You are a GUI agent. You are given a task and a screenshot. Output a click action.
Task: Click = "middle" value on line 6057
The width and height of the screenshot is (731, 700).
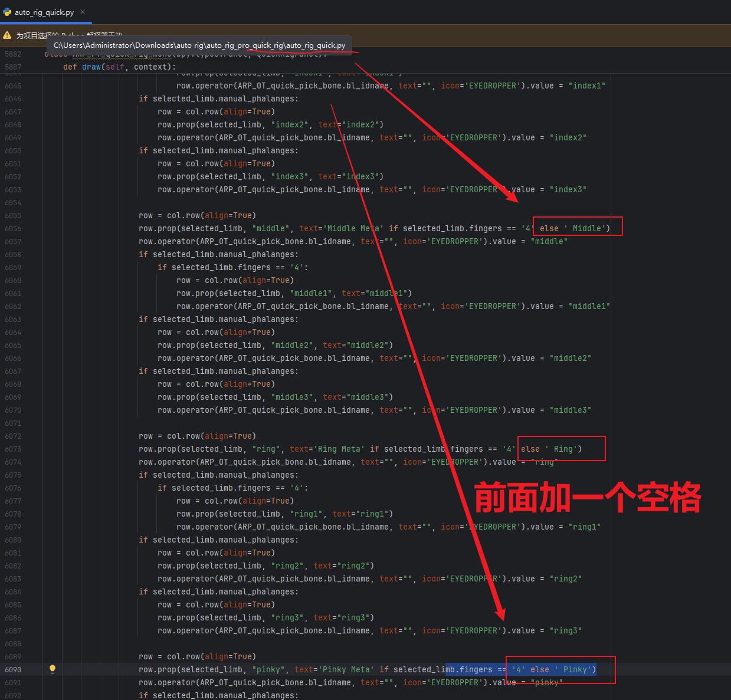coord(544,241)
